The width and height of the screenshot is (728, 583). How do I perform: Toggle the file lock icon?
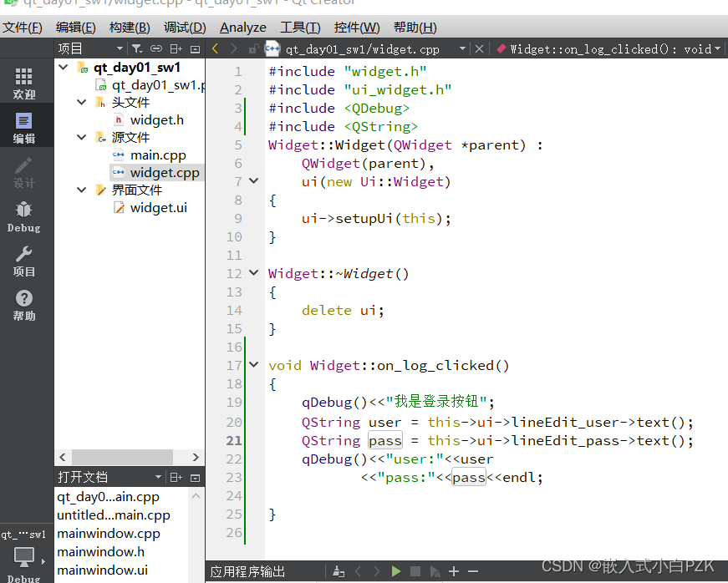coord(253,48)
